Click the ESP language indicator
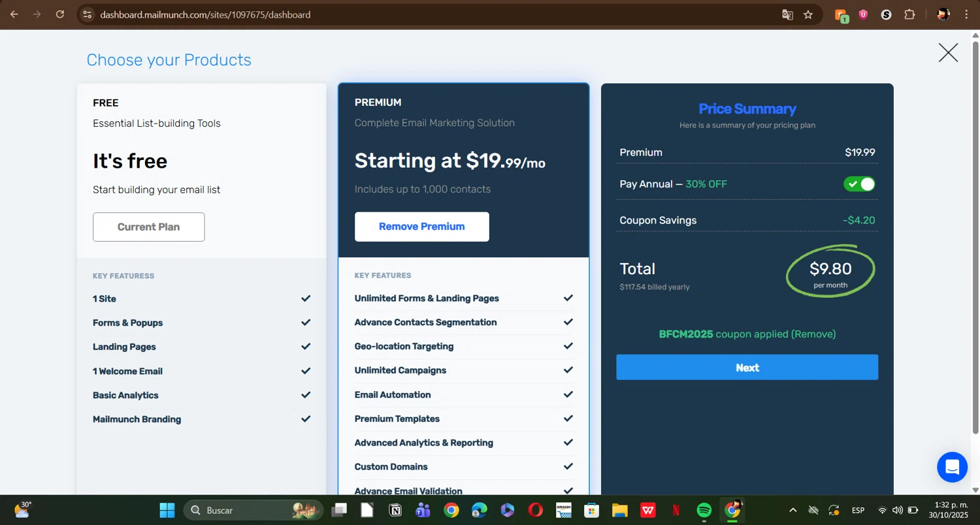 pos(858,510)
